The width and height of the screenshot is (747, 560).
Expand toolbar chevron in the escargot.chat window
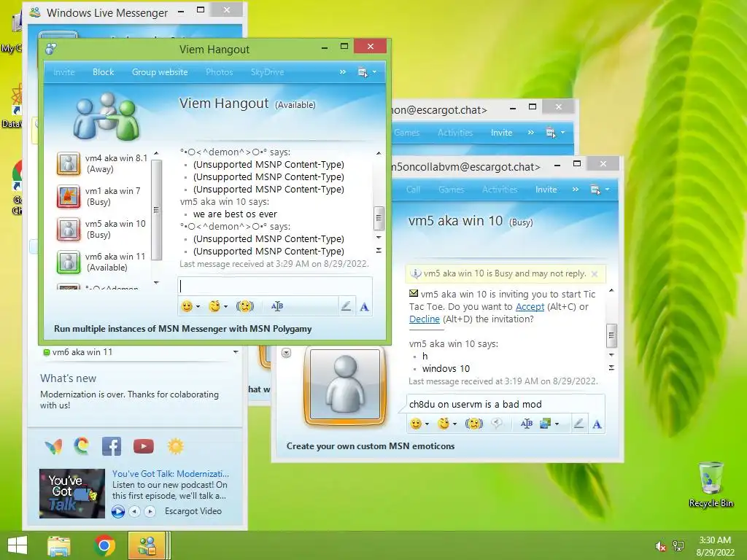click(x=531, y=133)
